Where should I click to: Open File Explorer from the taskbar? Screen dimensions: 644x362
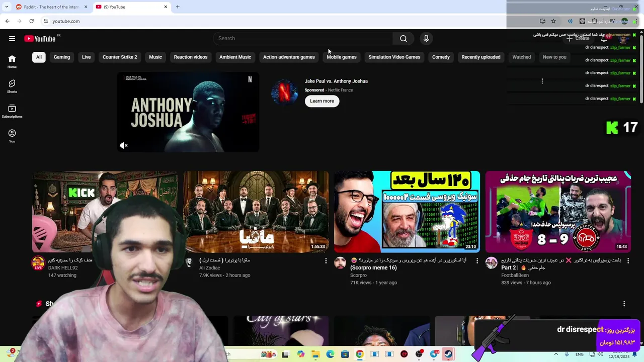click(315, 354)
